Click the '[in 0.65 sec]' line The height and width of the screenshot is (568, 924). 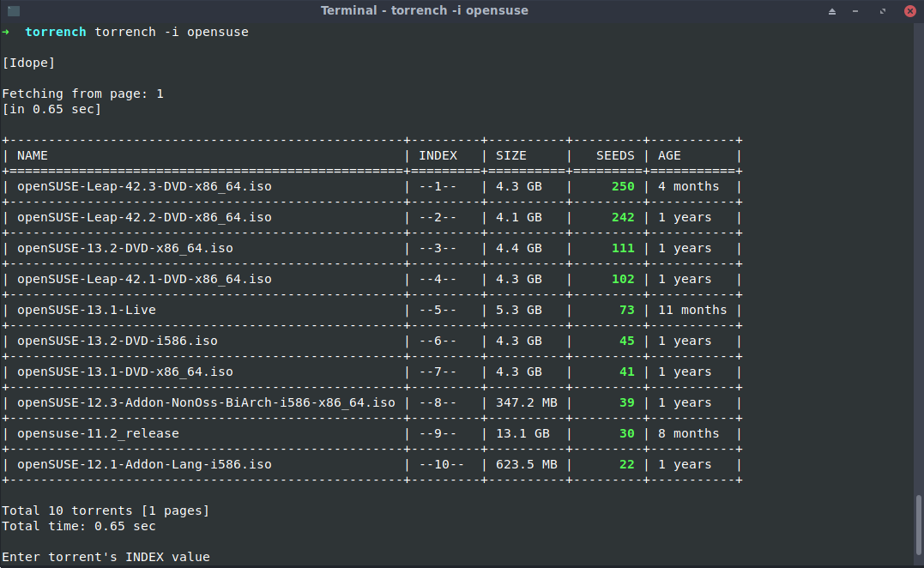[x=51, y=109]
